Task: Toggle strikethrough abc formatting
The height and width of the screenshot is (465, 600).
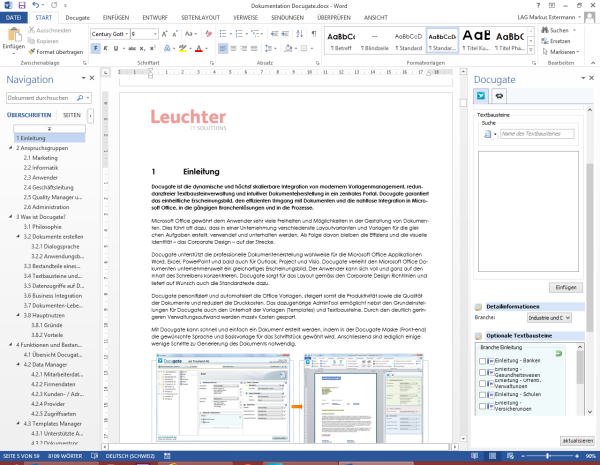Action: pos(132,48)
